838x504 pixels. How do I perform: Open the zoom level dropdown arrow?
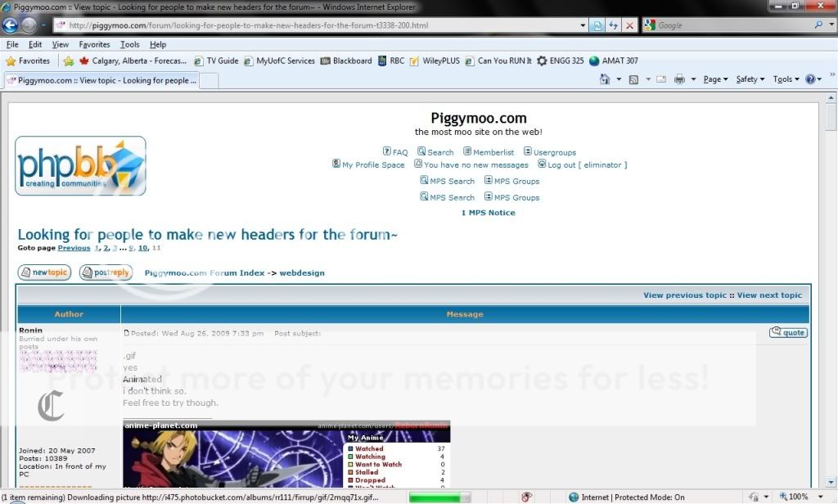tap(820, 497)
